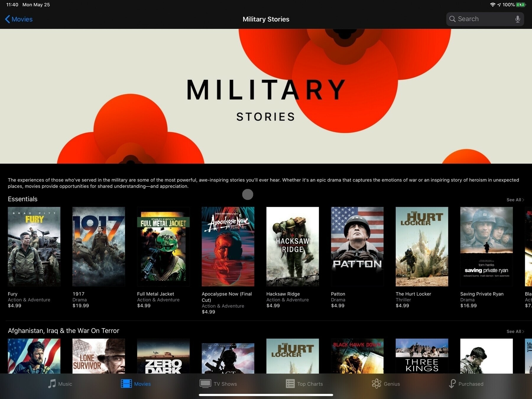532x399 pixels.
Task: Go back to Movies
Action: pos(19,19)
